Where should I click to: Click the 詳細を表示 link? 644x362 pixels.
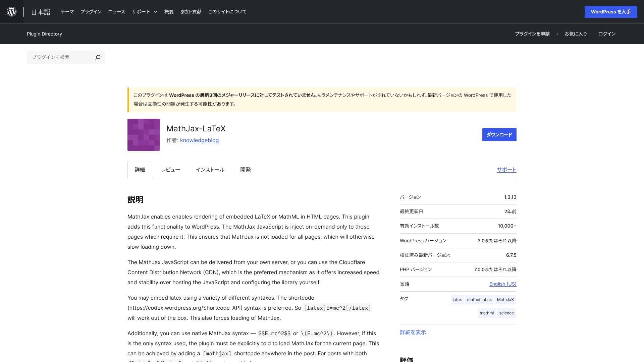[413, 333]
